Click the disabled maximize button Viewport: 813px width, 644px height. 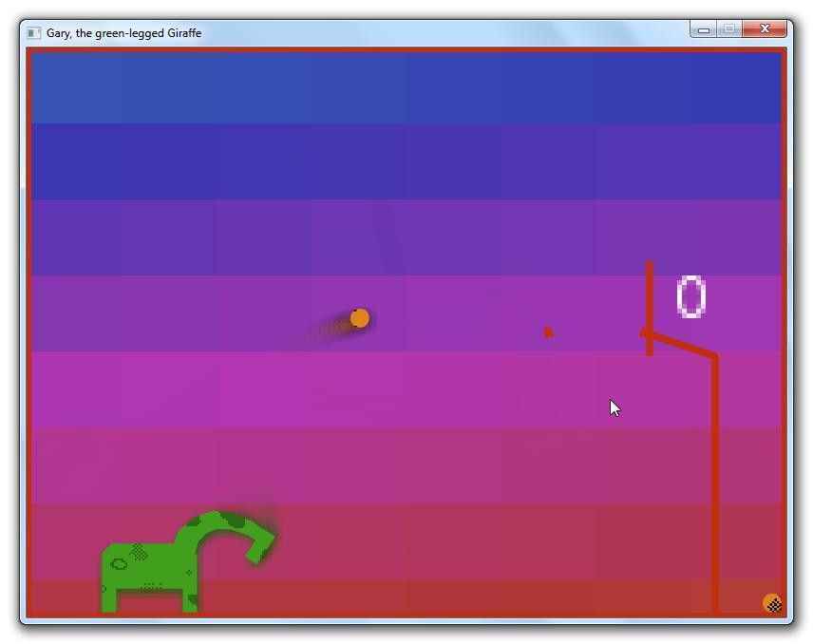729,29
